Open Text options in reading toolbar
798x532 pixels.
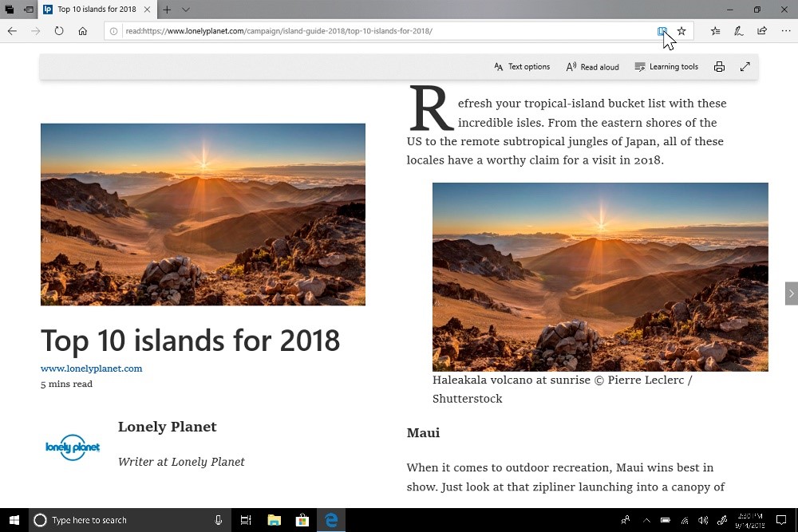pos(522,67)
